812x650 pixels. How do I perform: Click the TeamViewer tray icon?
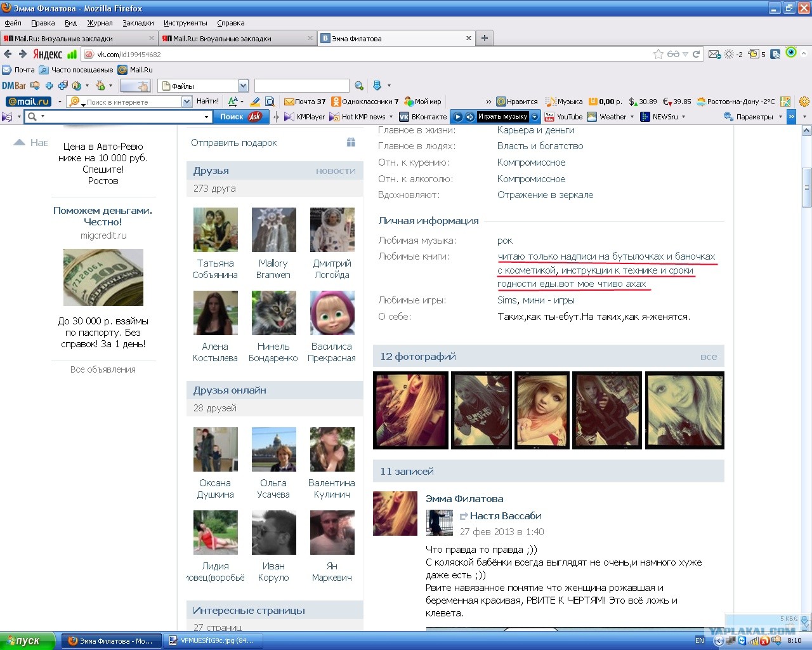(x=742, y=641)
